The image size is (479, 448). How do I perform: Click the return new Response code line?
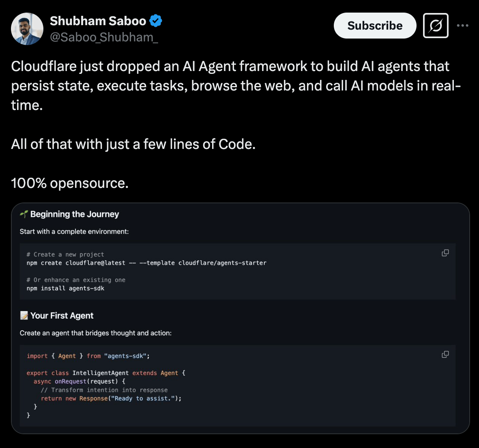[111, 398]
